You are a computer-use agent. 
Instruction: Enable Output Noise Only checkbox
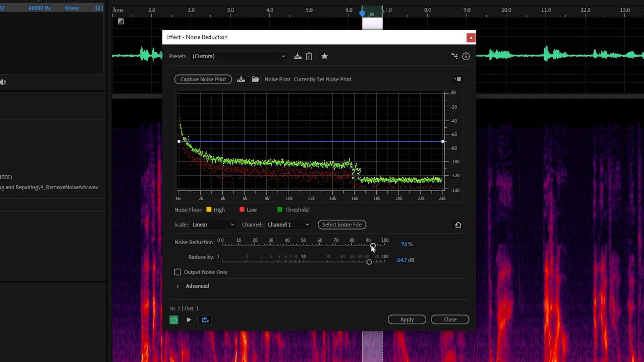click(x=178, y=272)
